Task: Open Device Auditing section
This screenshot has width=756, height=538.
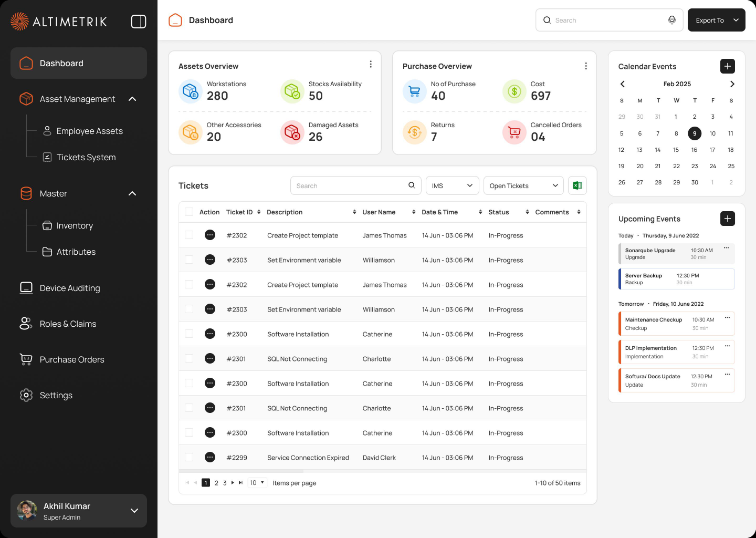Action: tap(60, 288)
